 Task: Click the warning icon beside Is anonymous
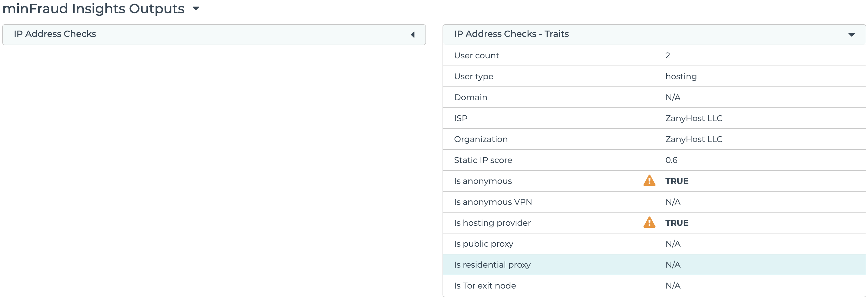(649, 181)
